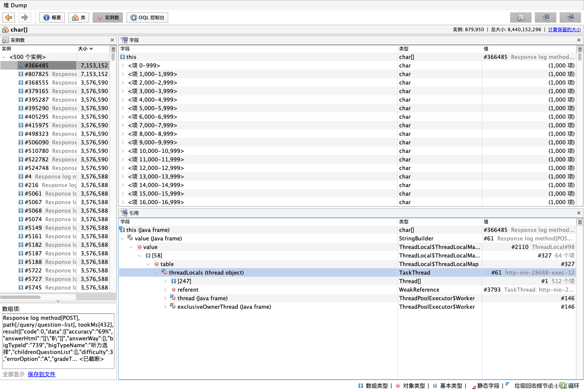Click into the 数组项 text area
The height and width of the screenshot is (392, 584).
58,341
